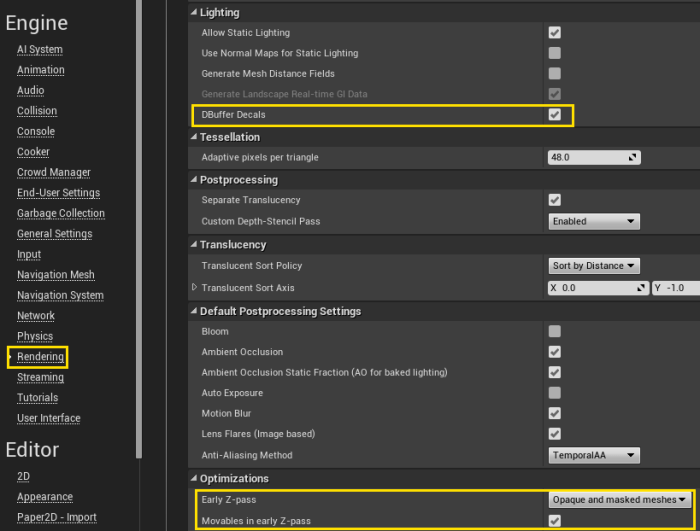Open Translucent Sort Policy dropdown

[594, 266]
